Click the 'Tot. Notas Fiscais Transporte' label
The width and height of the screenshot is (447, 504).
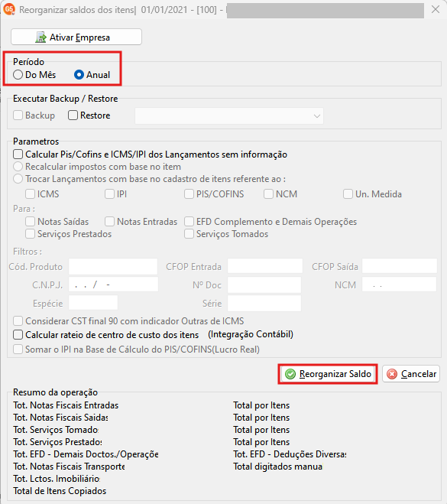pos(69,466)
